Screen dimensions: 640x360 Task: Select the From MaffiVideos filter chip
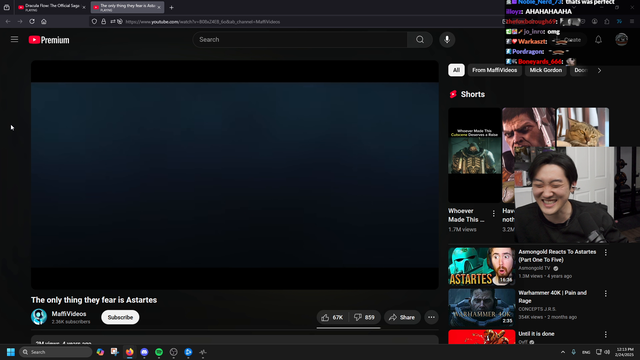pos(494,70)
